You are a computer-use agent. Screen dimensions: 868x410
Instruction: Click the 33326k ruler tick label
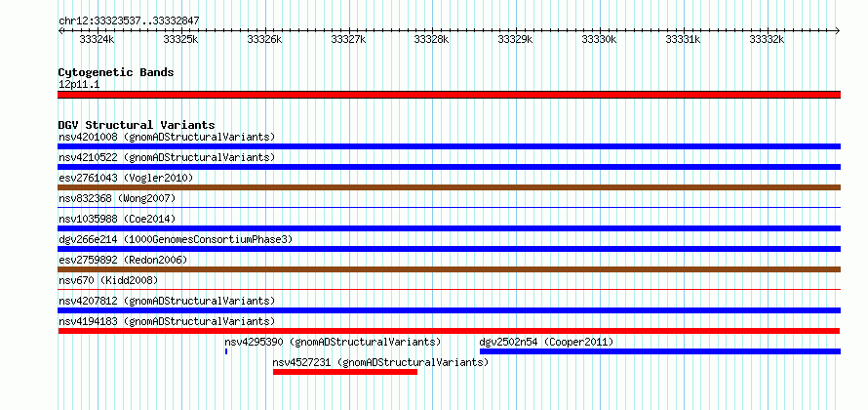pos(264,39)
